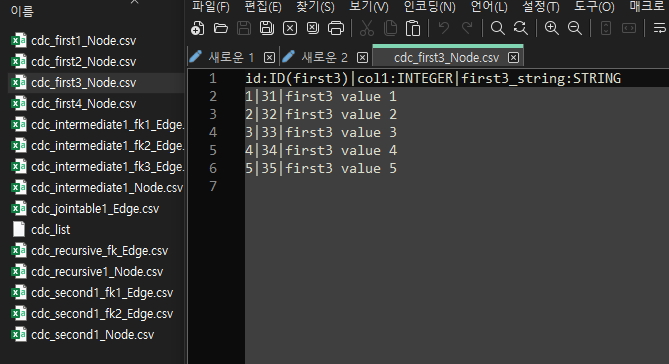Image resolution: width=669 pixels, height=364 pixels.
Task: Select cdc_recursive1_Node.csv file
Action: (x=97, y=271)
